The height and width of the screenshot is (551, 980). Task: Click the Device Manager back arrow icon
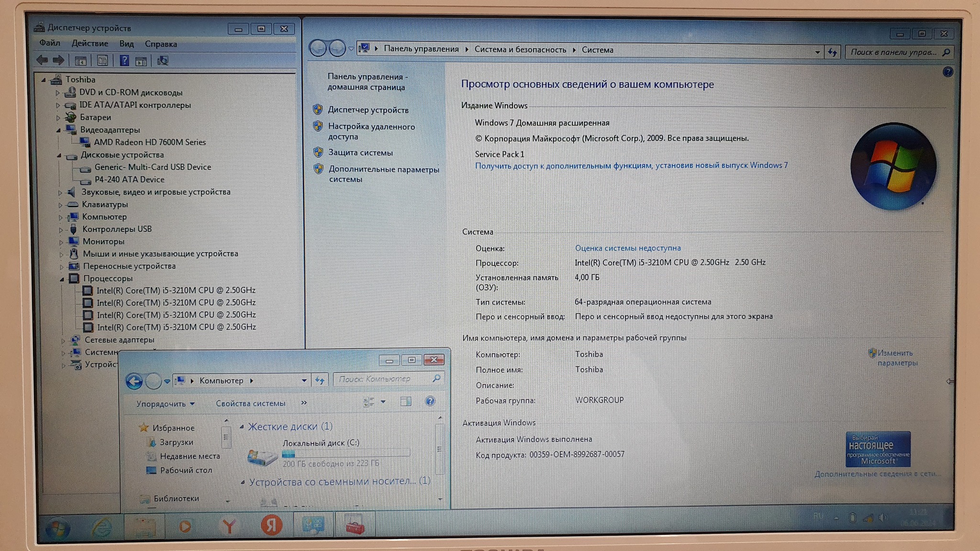[x=42, y=60]
